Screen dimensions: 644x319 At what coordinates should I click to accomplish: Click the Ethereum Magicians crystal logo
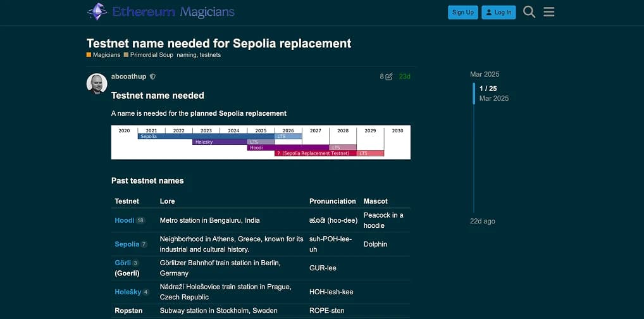click(x=97, y=12)
